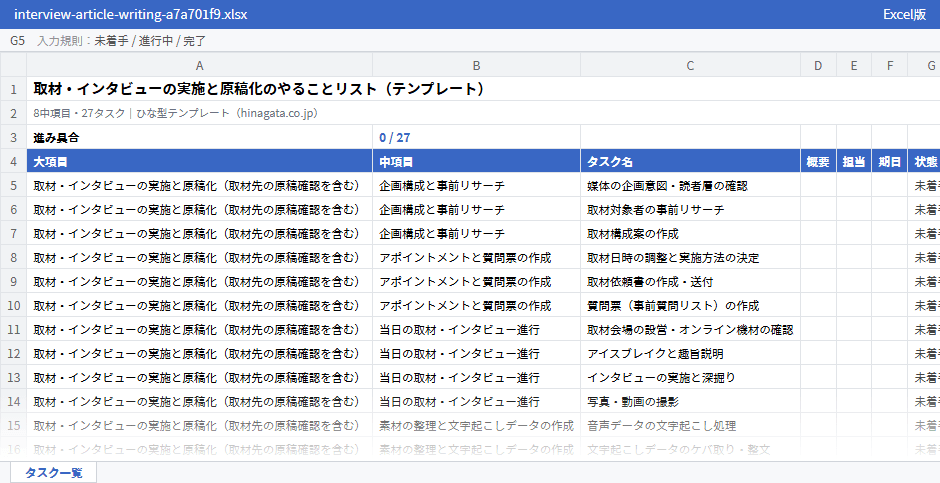Click the 担当 header cell
Viewport: 940px width, 483px height.
tap(854, 161)
